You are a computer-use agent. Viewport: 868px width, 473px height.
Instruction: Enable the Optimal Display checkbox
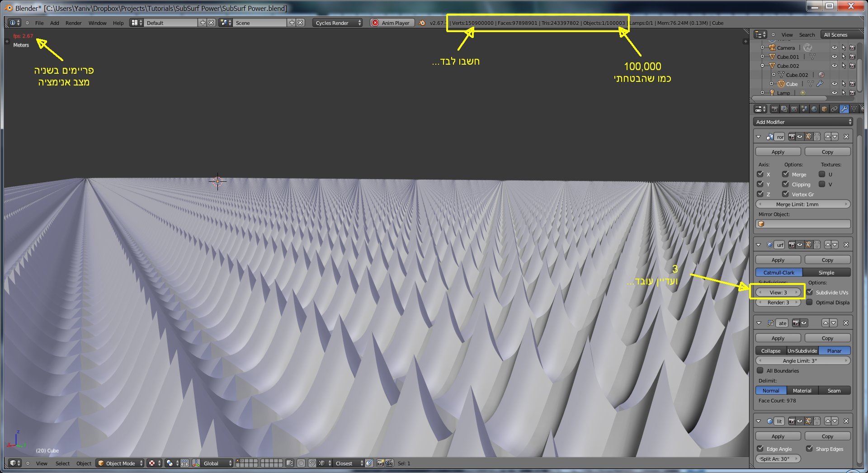(x=810, y=302)
